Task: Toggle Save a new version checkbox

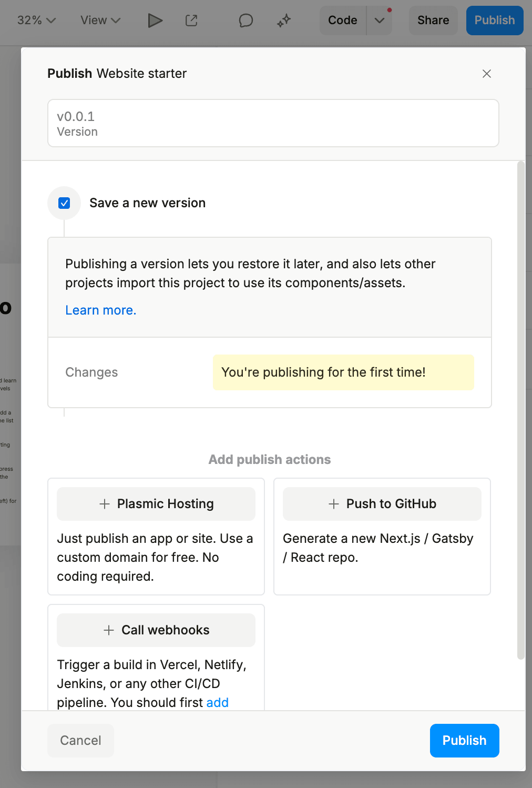Action: 64,203
